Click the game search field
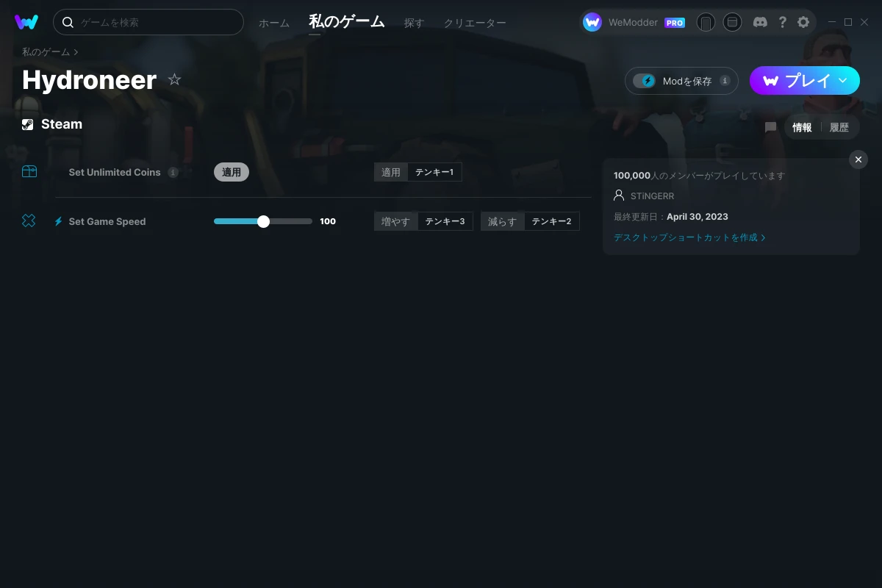Screen dimensions: 882x588 [148, 22]
